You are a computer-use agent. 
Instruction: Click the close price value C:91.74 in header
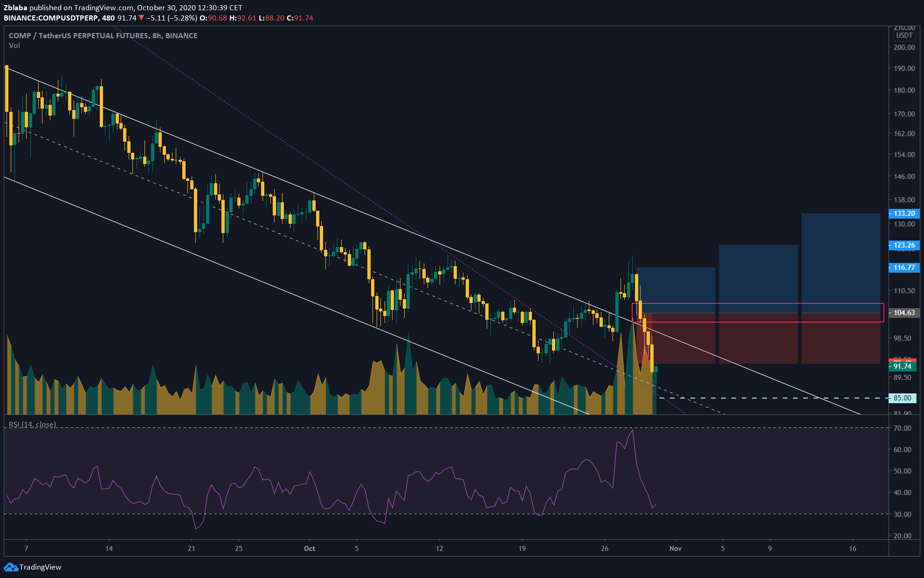tap(300, 18)
